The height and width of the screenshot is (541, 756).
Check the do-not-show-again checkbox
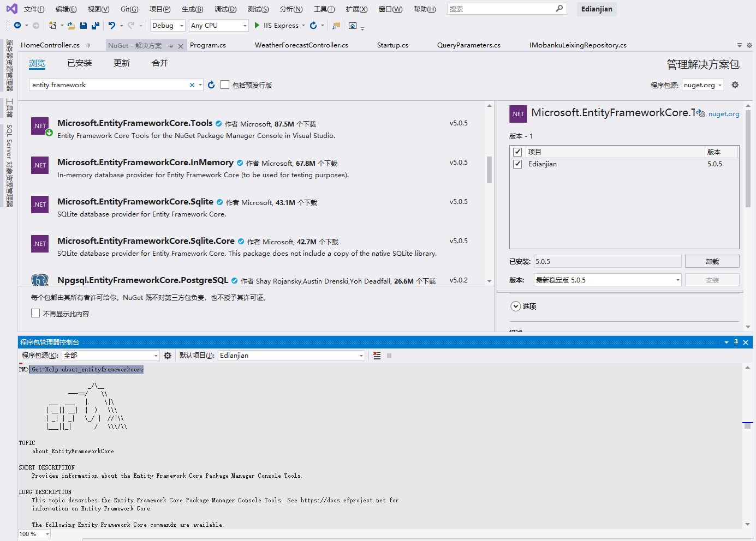tap(35, 313)
